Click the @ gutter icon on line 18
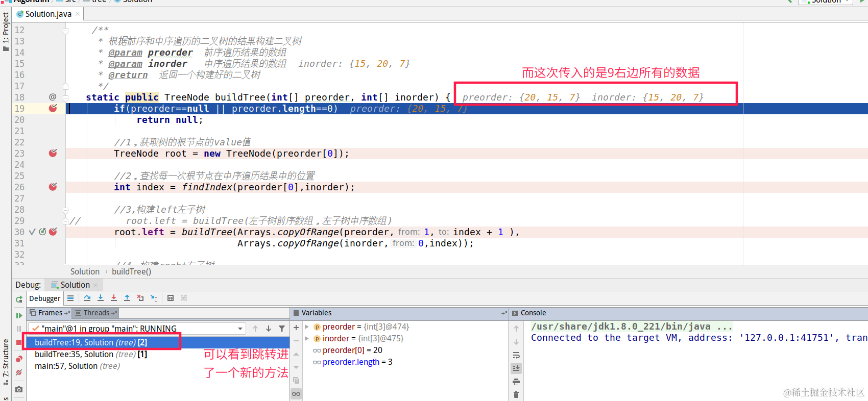This screenshot has width=868, height=401. (53, 97)
